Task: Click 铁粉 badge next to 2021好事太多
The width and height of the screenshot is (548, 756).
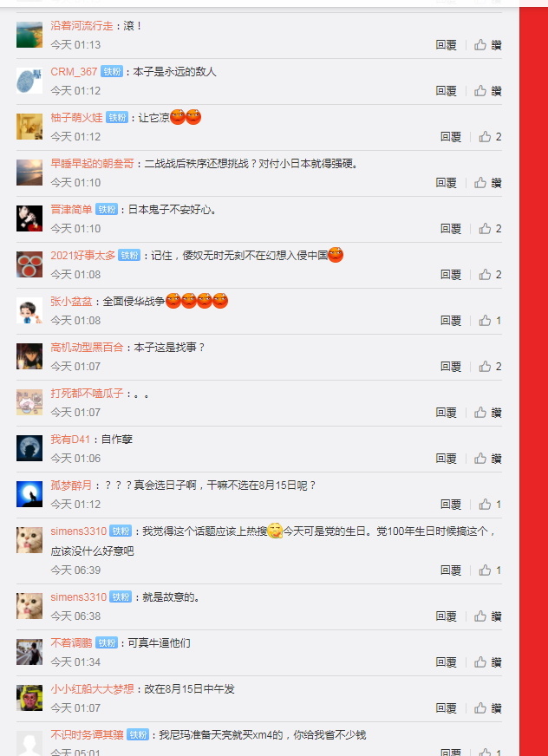Action: (129, 256)
